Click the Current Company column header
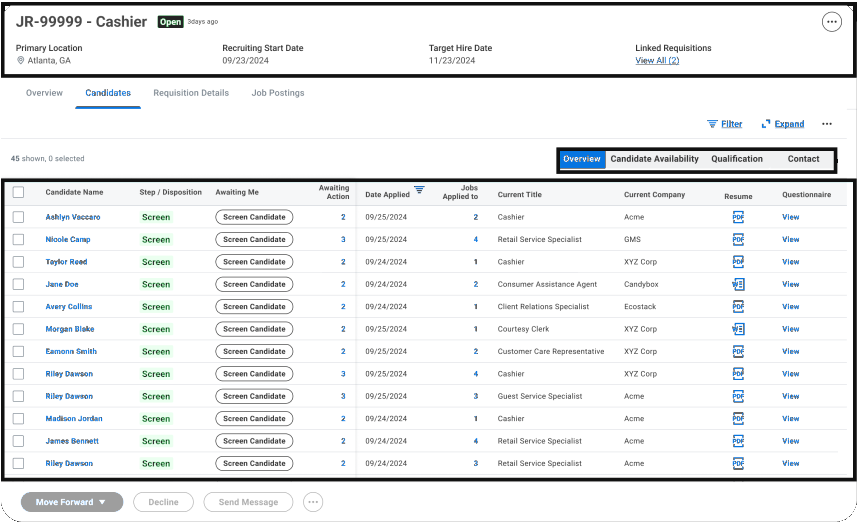The width and height of the screenshot is (858, 524). click(x=654, y=195)
